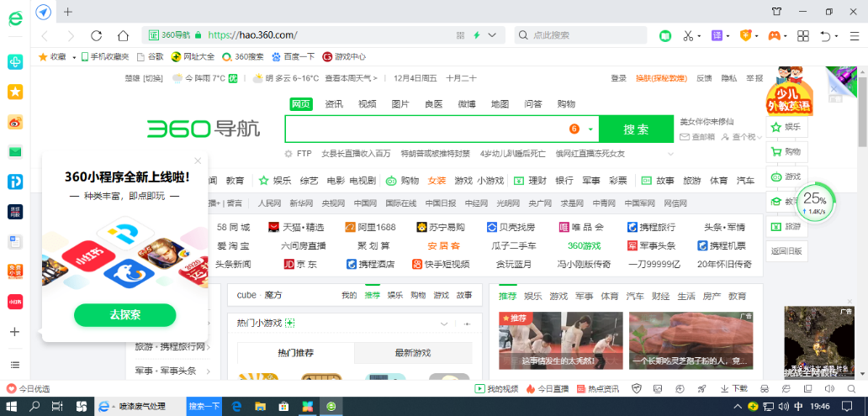
Task: Expand the address bar dropdown chevron
Action: pos(491,35)
